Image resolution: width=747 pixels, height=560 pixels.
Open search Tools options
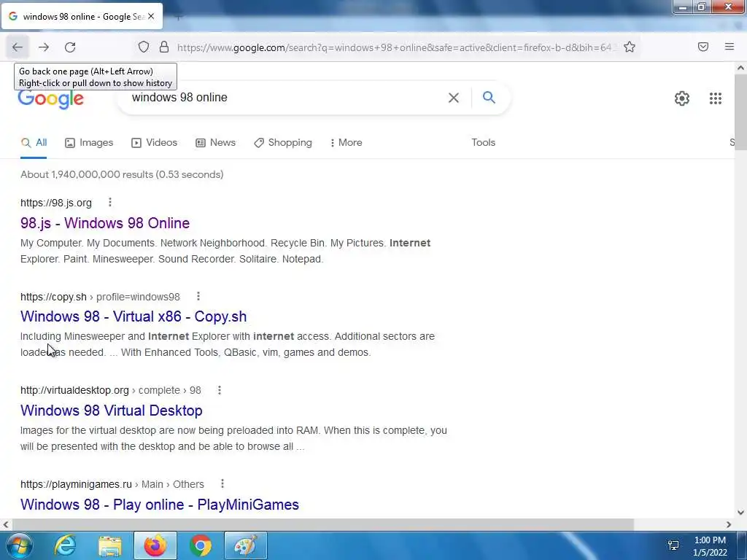click(x=483, y=142)
